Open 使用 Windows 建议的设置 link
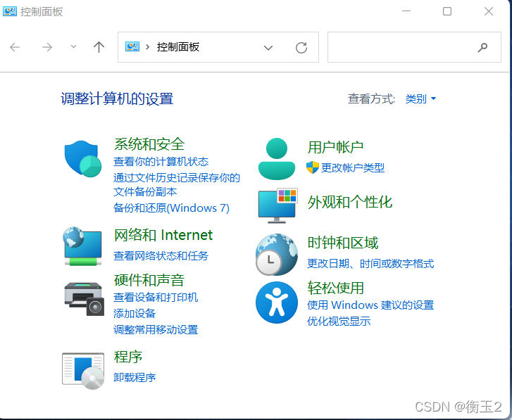 point(370,305)
